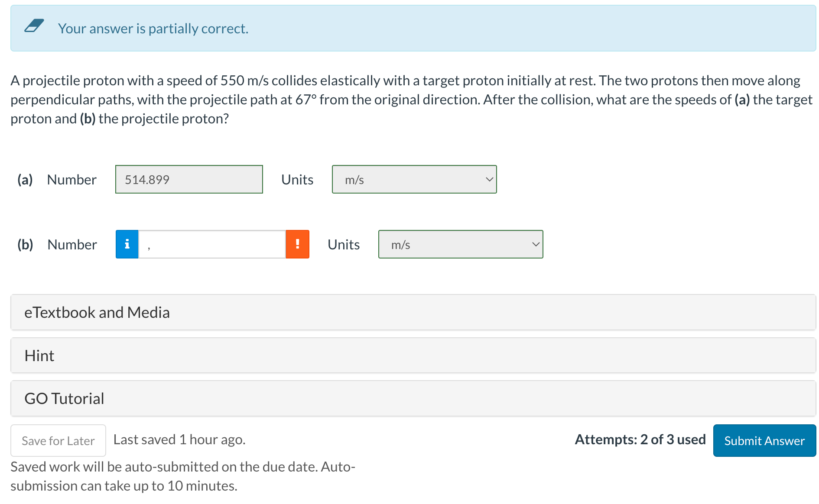Image resolution: width=819 pixels, height=504 pixels.
Task: Click the blue info icon beside answer (b)
Action: tap(127, 244)
